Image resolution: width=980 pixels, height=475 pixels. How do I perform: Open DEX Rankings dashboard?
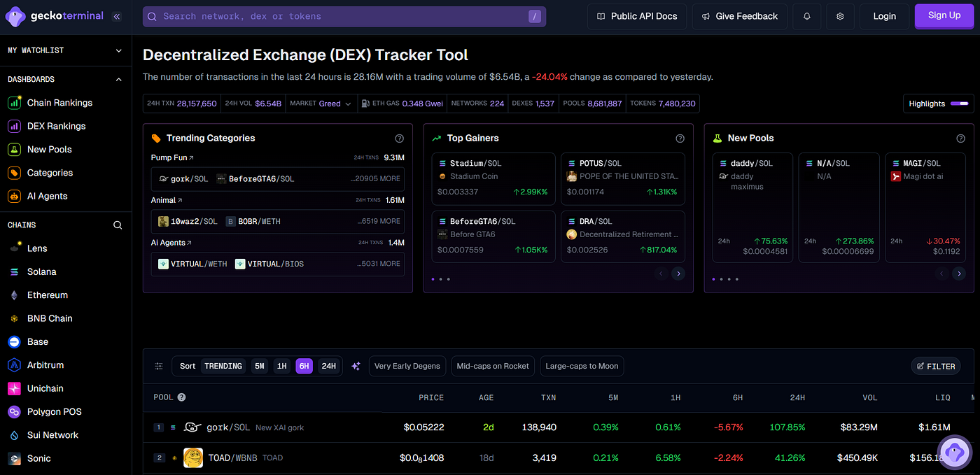(x=56, y=126)
